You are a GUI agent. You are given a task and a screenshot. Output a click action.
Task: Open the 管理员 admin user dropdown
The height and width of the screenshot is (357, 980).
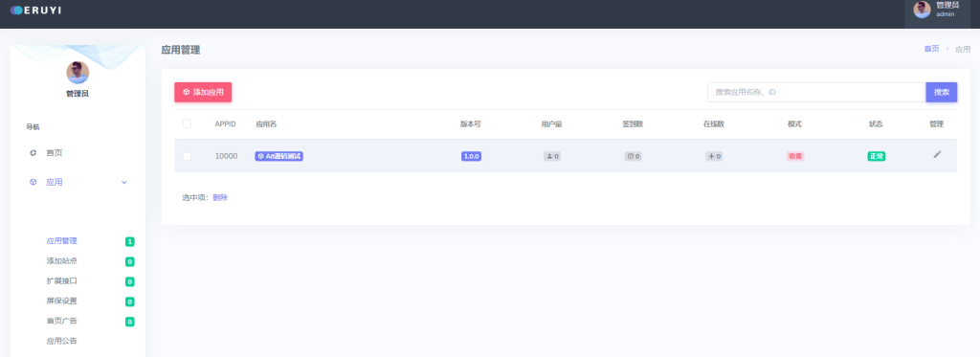pyautogui.click(x=938, y=13)
